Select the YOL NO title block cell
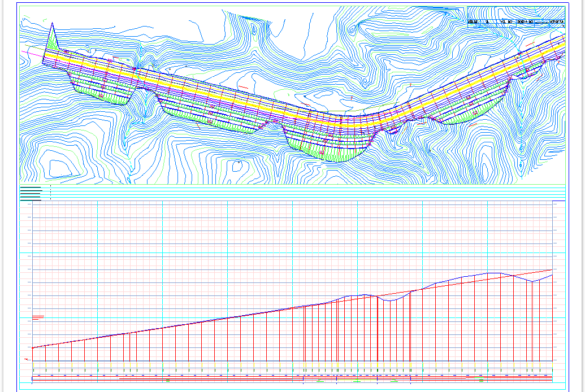585x392 pixels. [505, 23]
